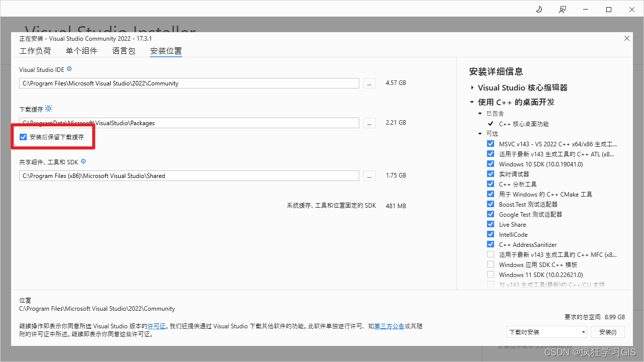Uncheck 实时调试器 component
Screen dimensions: 644x362
(491, 174)
